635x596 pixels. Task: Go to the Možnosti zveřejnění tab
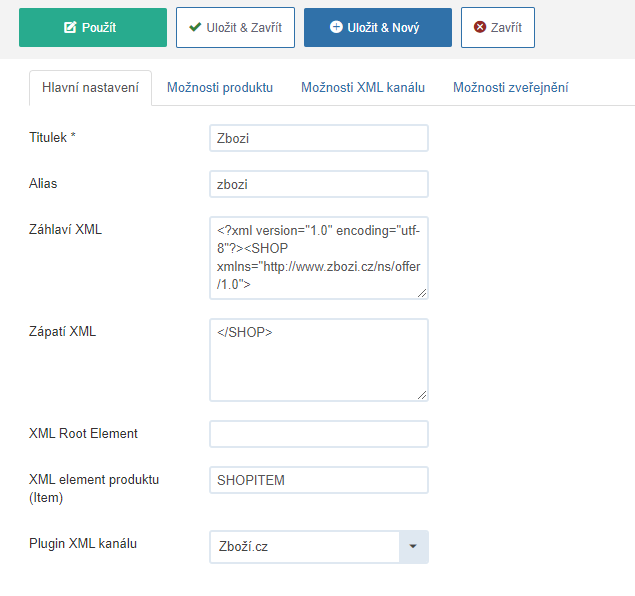tap(511, 87)
